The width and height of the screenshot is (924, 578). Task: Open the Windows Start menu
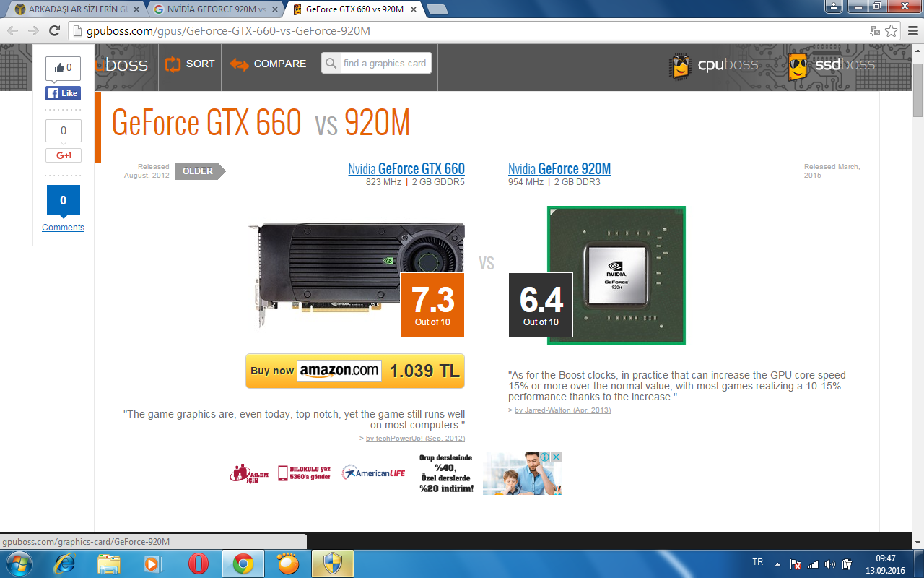point(19,564)
